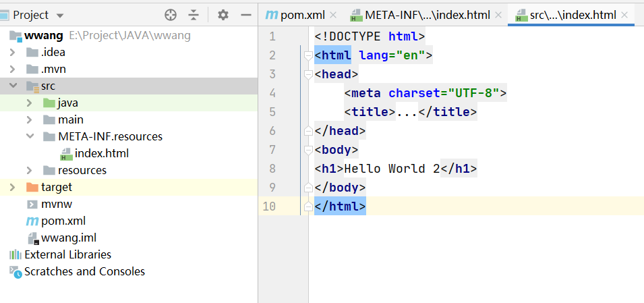Expand the target folder
The image size is (644, 303).
[x=13, y=187]
